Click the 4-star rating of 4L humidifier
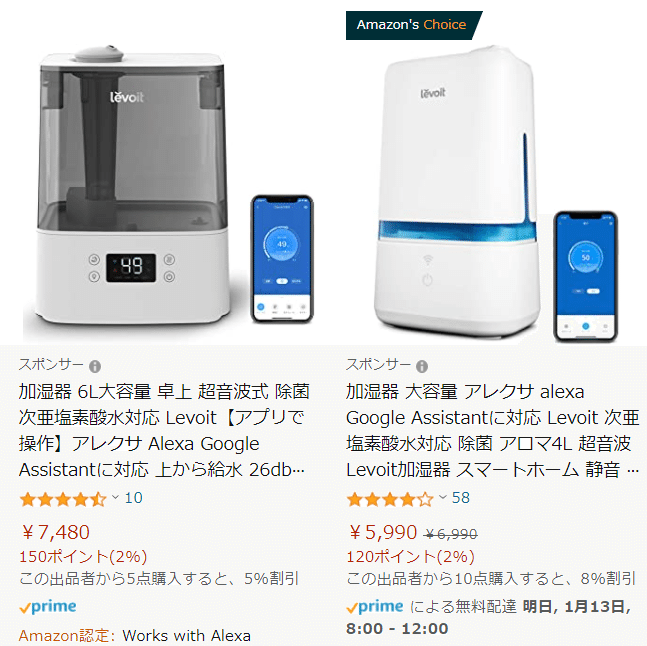This screenshot has width=647, height=646. point(390,499)
